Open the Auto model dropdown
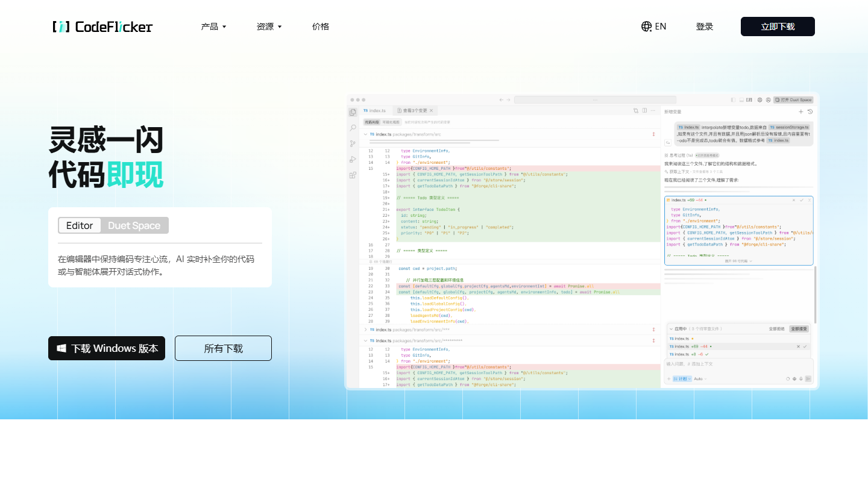Image resolution: width=868 pixels, height=488 pixels. tap(700, 379)
